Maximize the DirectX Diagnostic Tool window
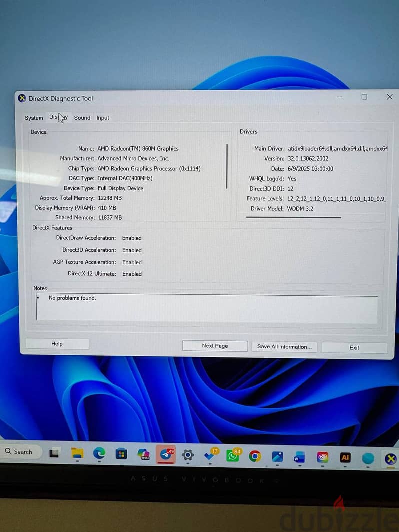The image size is (399, 532). point(364,97)
